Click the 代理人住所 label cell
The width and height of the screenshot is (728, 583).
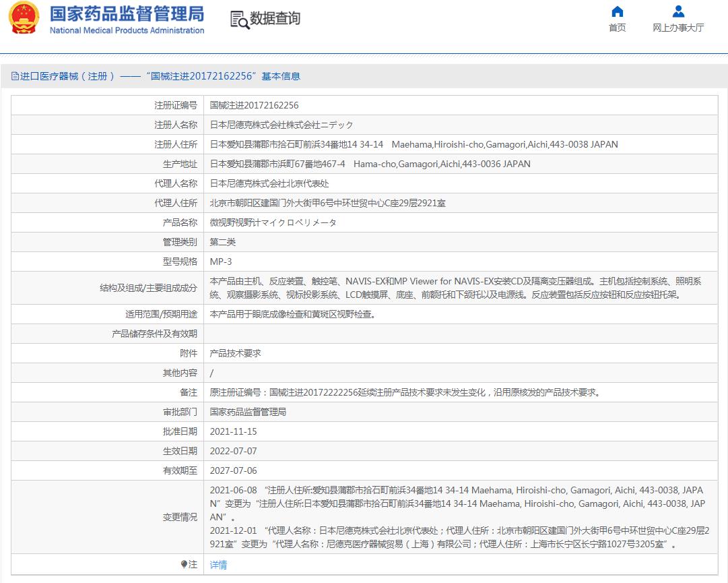tap(107, 203)
